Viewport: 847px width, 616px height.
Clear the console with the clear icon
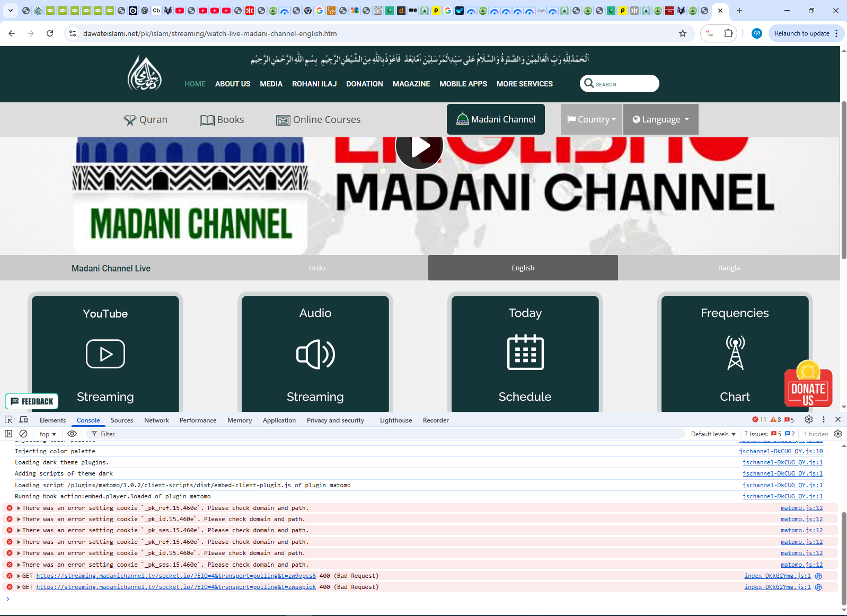click(23, 434)
